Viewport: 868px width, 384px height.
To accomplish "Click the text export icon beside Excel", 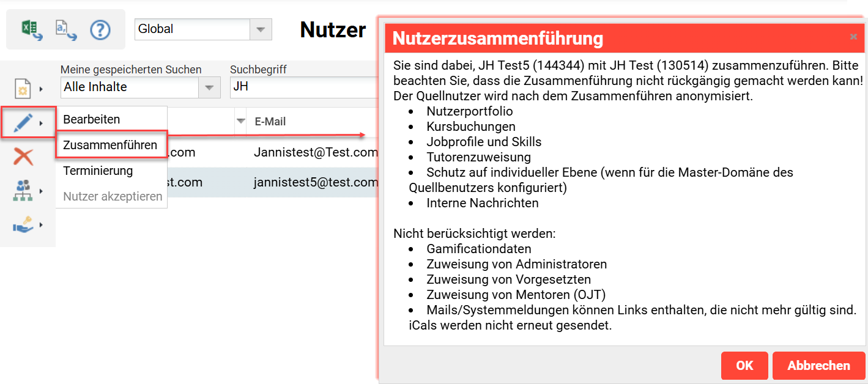I will [65, 29].
